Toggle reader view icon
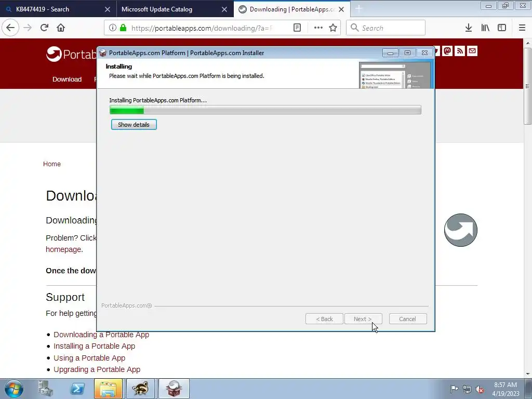The image size is (532, 399). pyautogui.click(x=297, y=28)
